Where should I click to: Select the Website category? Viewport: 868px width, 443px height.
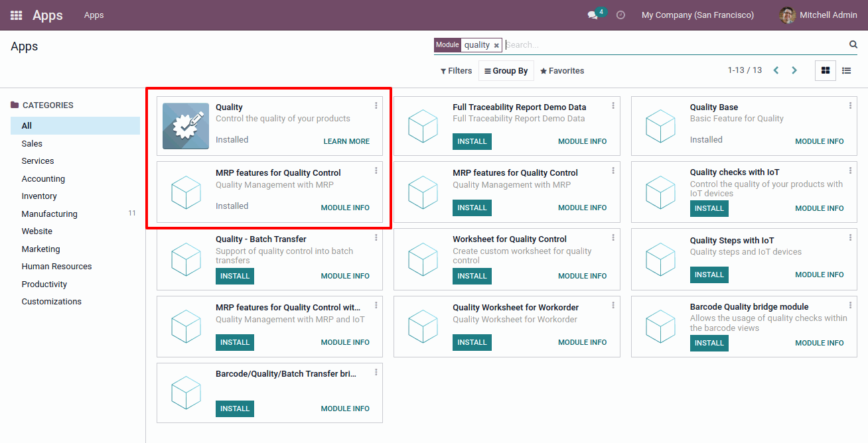[x=75, y=231]
